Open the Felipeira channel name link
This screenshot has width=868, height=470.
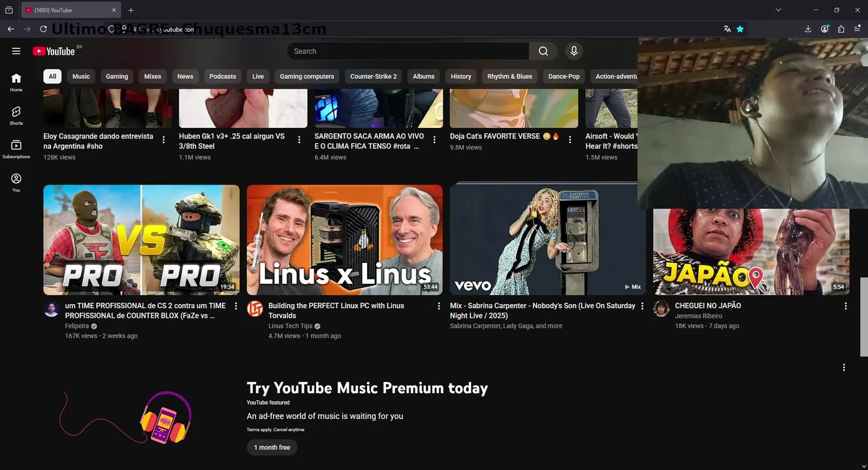(77, 326)
